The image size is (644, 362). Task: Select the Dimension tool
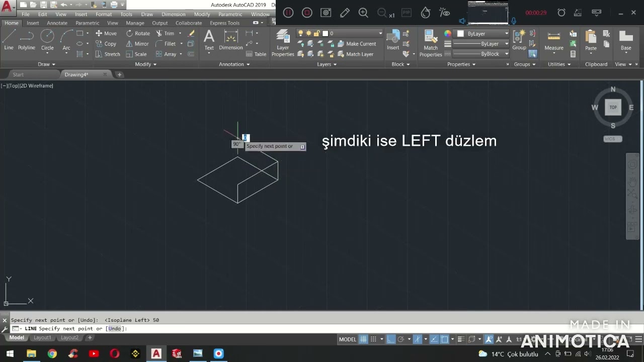[x=231, y=40]
